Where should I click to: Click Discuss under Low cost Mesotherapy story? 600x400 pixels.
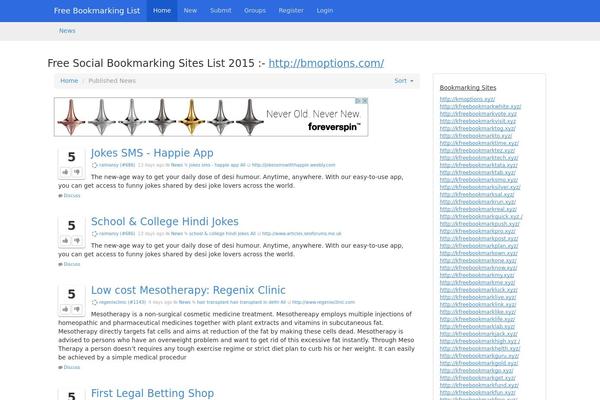pos(72,367)
